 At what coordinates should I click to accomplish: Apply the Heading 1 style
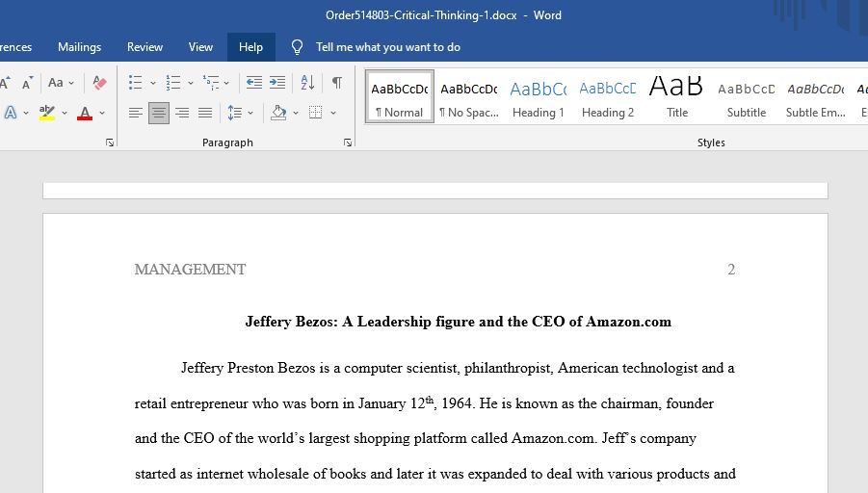click(539, 97)
